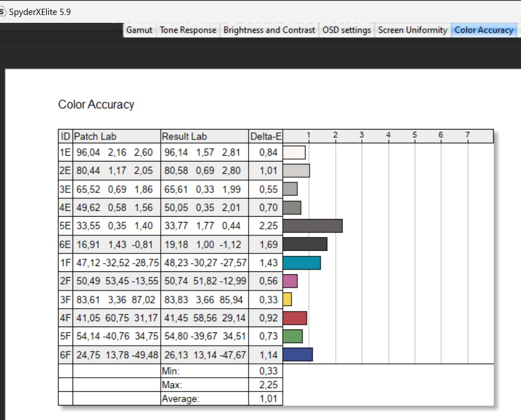Select the dark gray 5E patch bar
Screen dimensions: 521x420
click(x=313, y=226)
